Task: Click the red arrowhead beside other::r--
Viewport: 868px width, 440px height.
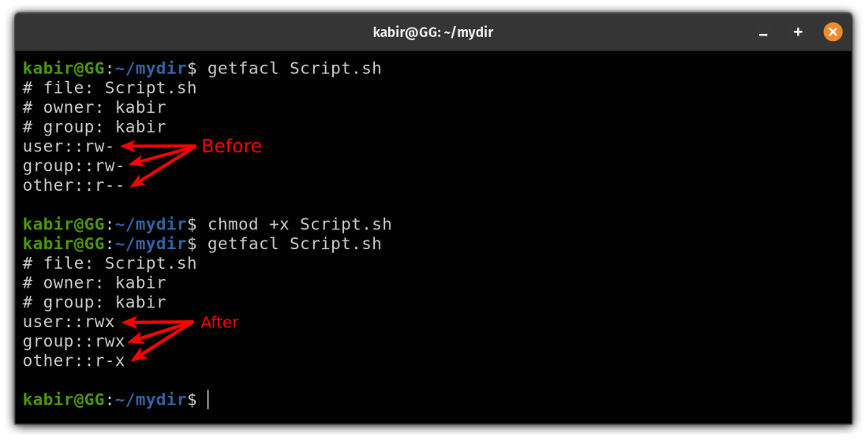Action: coord(136,184)
